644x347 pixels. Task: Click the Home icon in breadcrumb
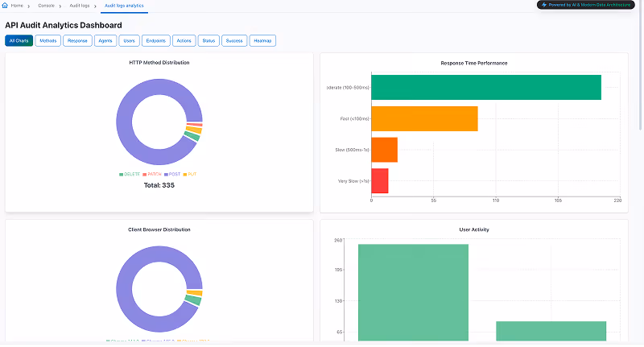click(x=5, y=6)
